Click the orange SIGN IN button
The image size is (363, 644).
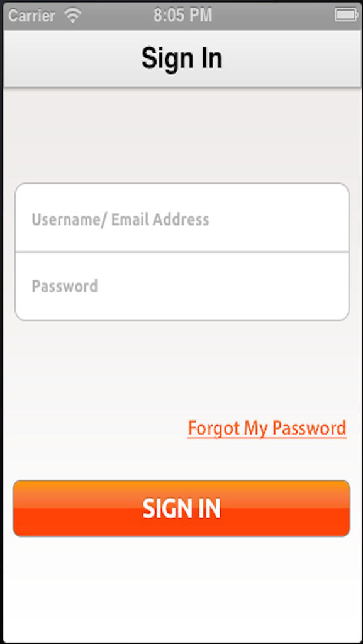tap(181, 508)
